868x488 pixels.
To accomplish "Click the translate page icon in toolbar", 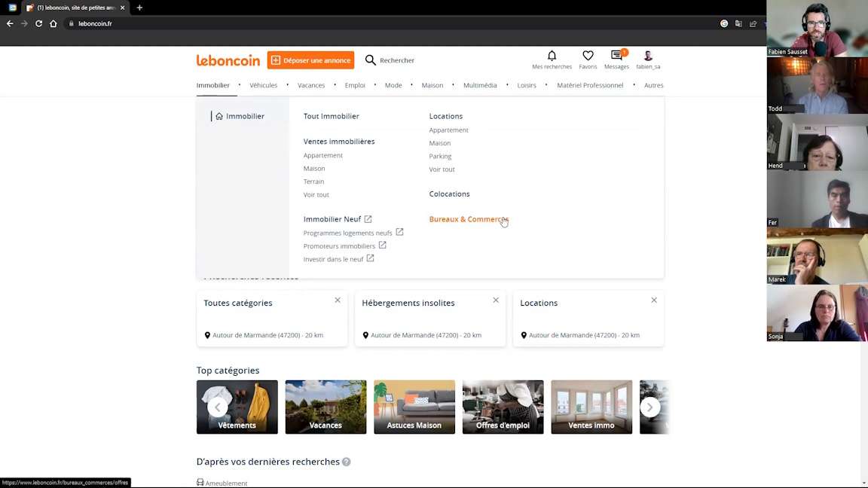I will point(738,24).
